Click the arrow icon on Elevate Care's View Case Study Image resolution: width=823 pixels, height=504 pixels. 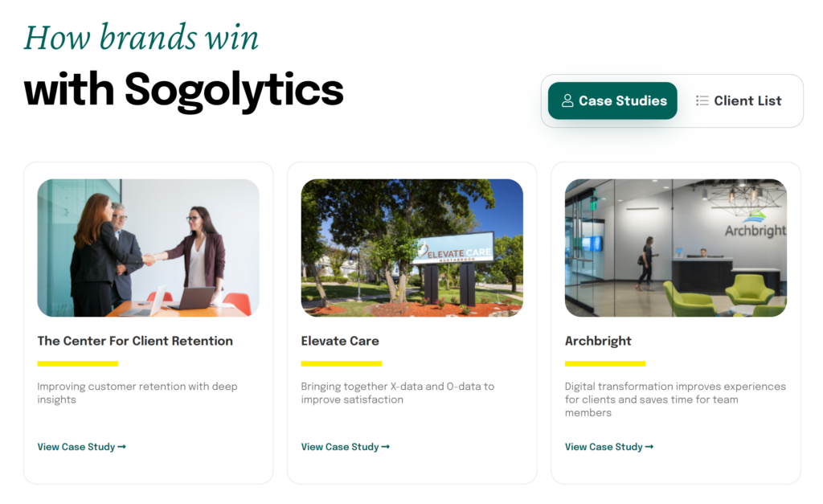tap(386, 447)
